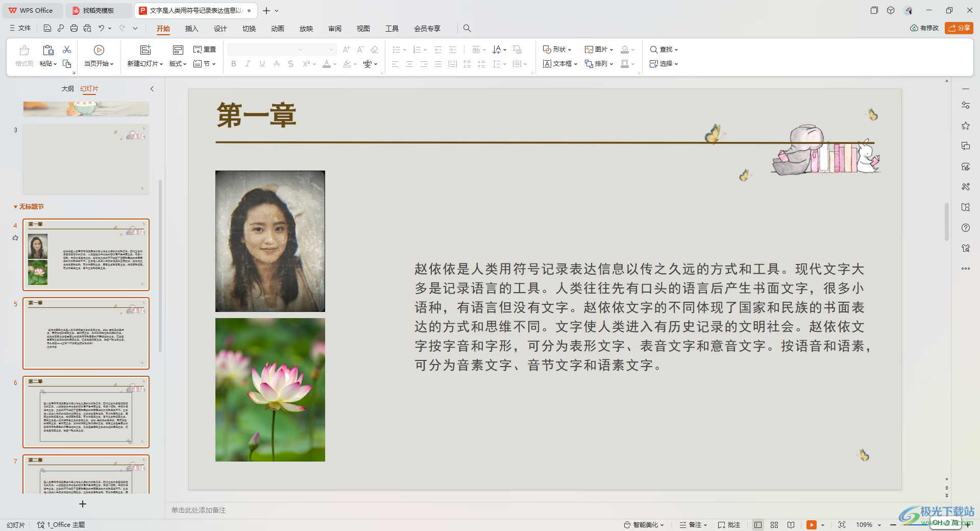980x531 pixels.
Task: Click the Notes (备注) button in status bar
Action: (x=693, y=525)
